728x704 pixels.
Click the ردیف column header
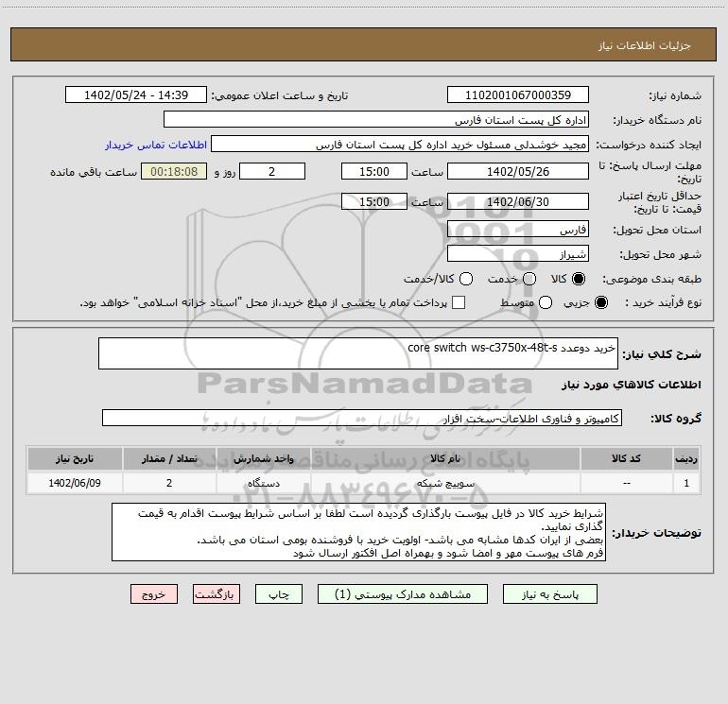coord(686,458)
